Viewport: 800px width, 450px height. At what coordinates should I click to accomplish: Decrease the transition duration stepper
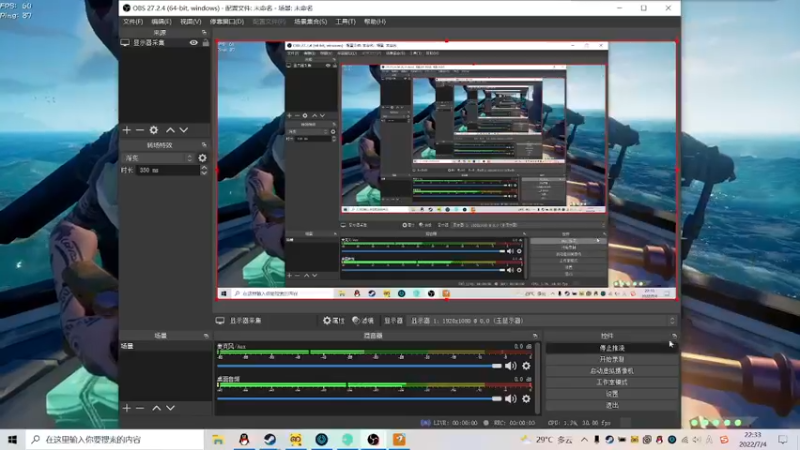(204, 173)
